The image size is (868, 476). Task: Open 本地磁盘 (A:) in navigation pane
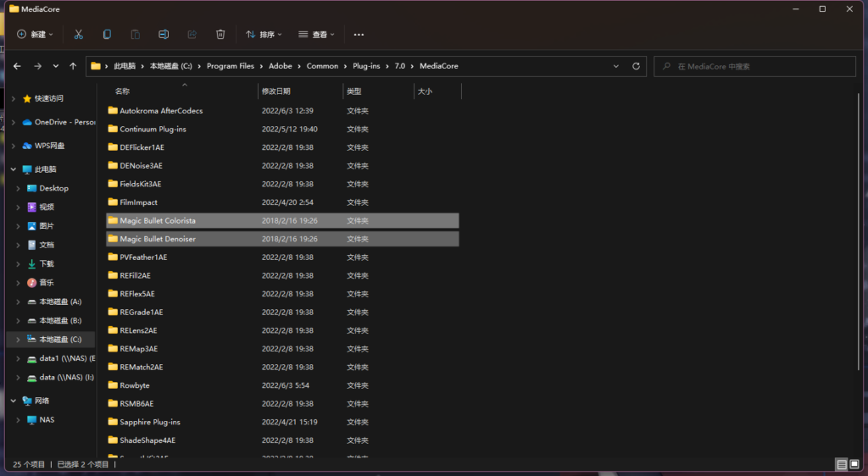pos(60,302)
